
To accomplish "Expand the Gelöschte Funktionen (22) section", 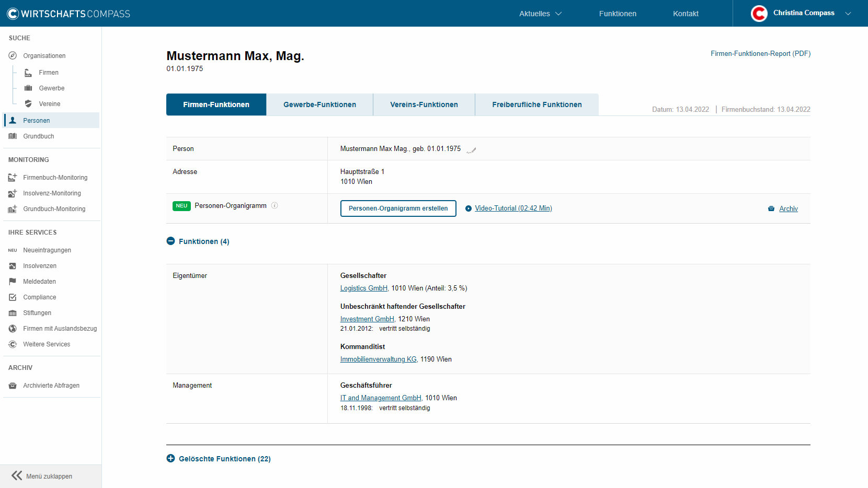I will [170, 458].
